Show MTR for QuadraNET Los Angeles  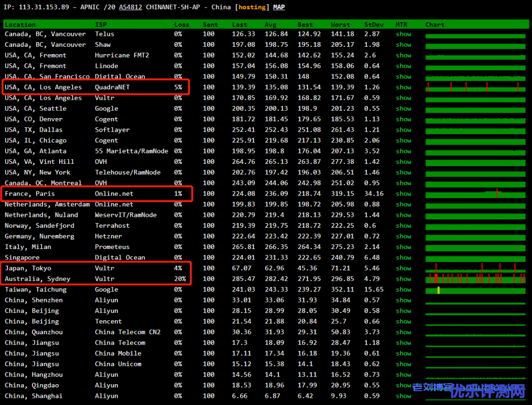(403, 87)
